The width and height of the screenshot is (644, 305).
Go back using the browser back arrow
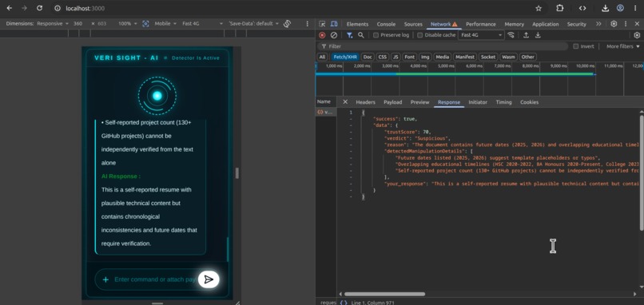coord(9,8)
